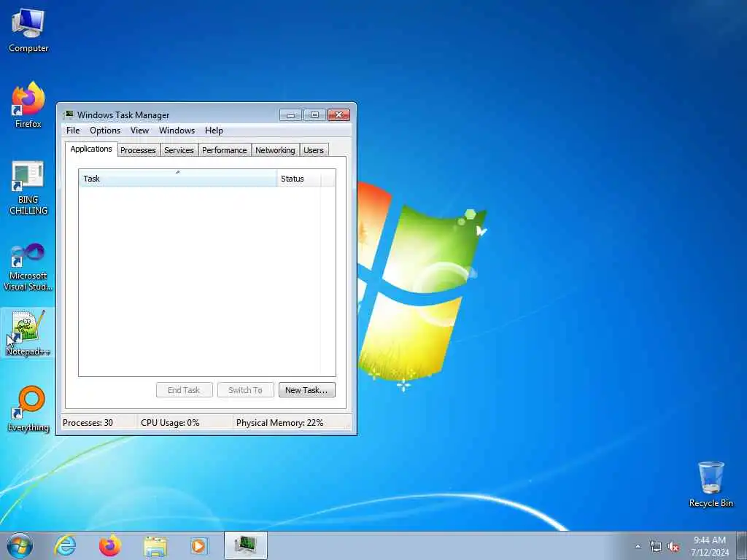Maximize the Task Manager window
Screen dimensions: 747x560
click(x=314, y=114)
